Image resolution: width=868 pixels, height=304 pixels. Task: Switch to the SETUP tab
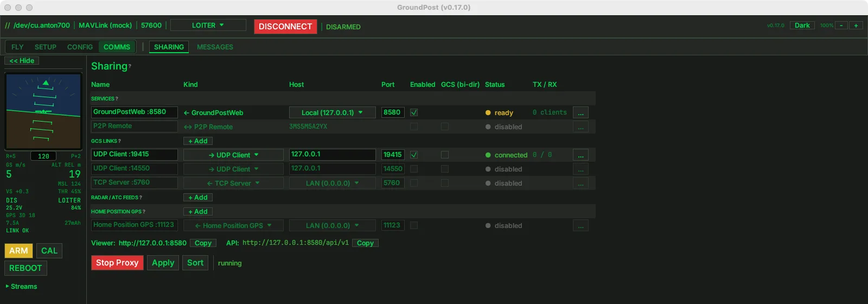(46, 47)
